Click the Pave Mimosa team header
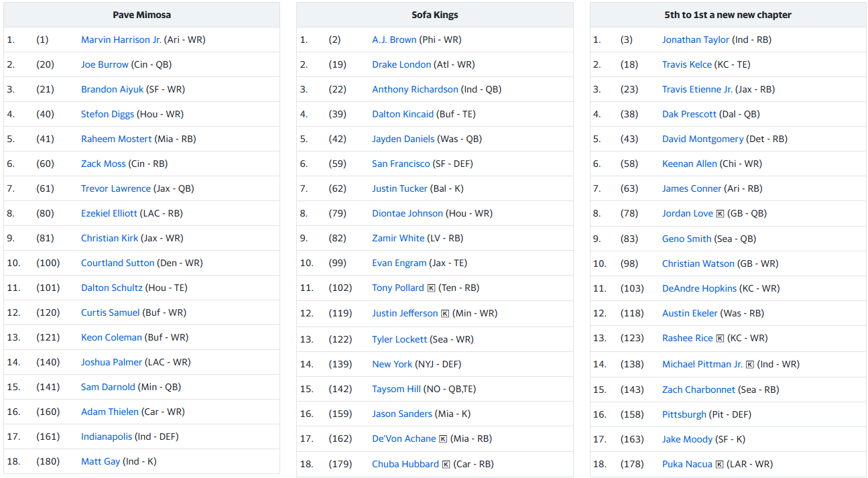868x478 pixels. 141,15
